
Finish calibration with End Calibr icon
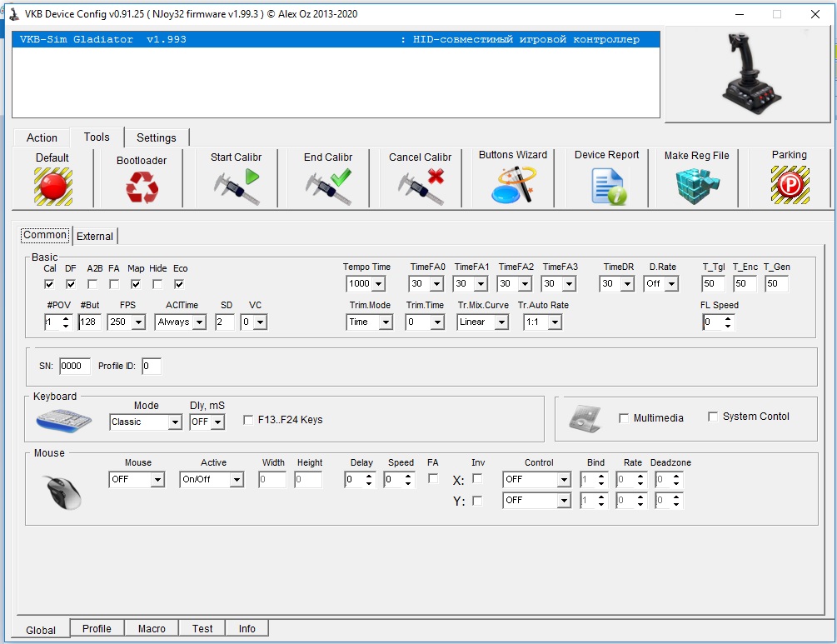point(328,187)
